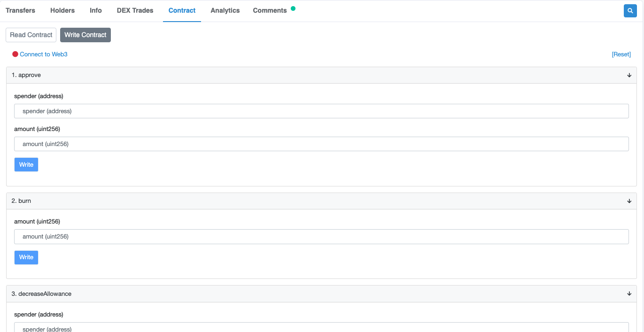Collapse the burn section with its arrow

pyautogui.click(x=629, y=201)
